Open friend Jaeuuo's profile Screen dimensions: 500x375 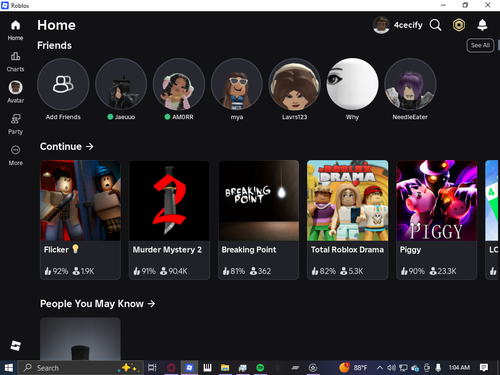121,84
